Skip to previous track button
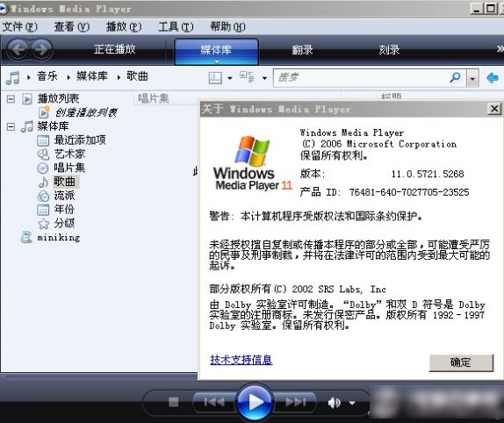The image size is (504, 423). click(214, 402)
